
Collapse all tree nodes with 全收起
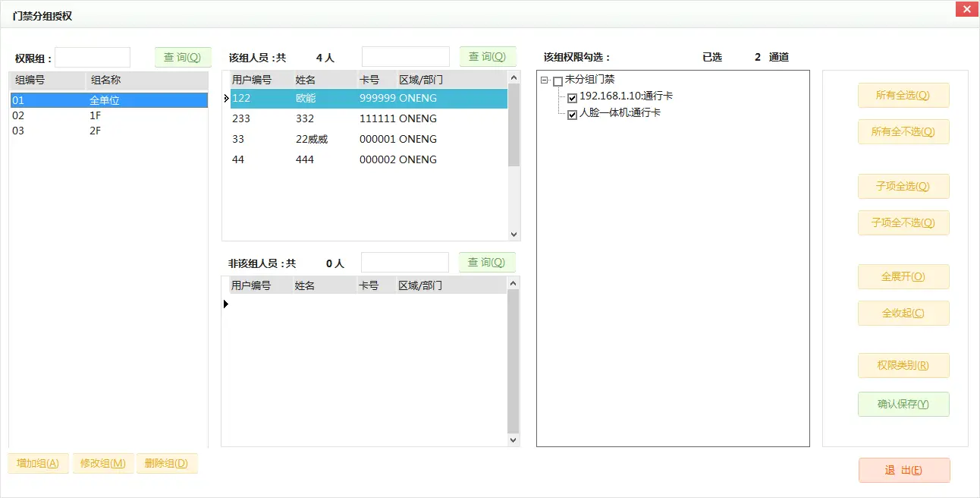pyautogui.click(x=903, y=313)
